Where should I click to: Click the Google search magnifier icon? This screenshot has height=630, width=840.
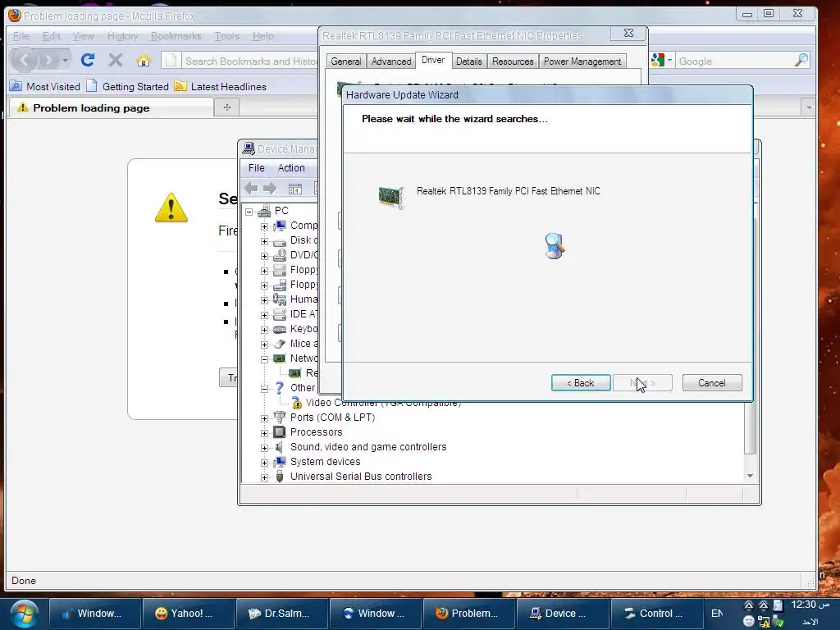pyautogui.click(x=801, y=61)
